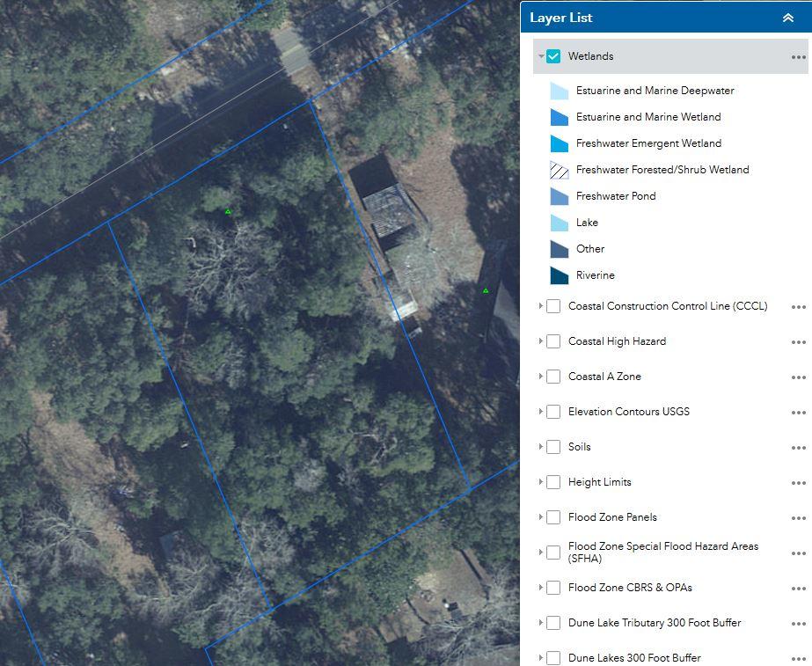Open the Coastal High Hazard ellipsis menu
Image resolution: width=812 pixels, height=666 pixels.
(798, 341)
